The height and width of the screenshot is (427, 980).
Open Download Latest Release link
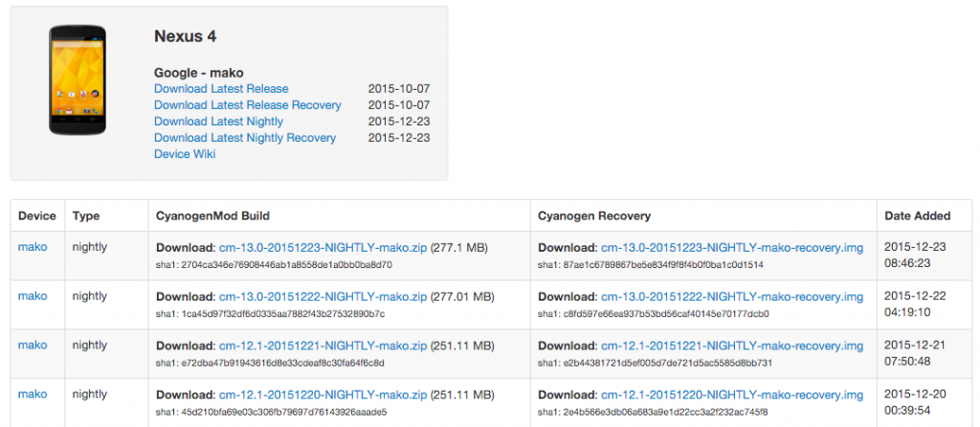(x=221, y=89)
